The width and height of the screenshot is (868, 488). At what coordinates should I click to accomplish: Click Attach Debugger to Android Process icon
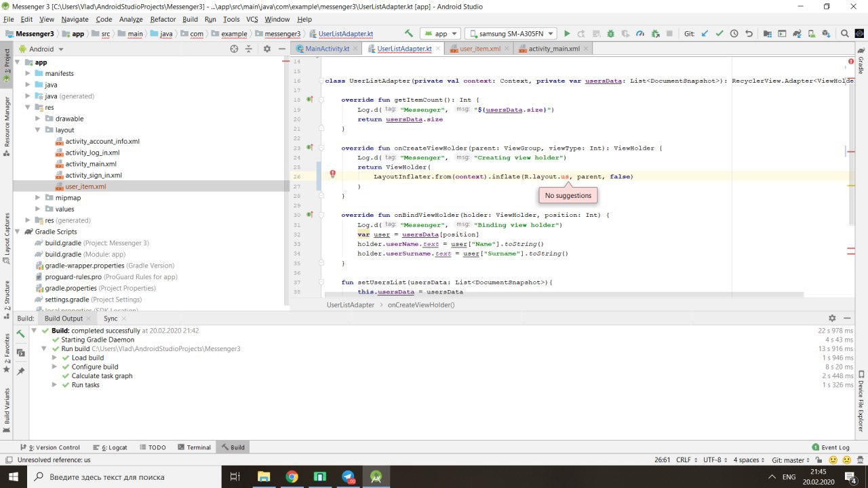point(655,33)
